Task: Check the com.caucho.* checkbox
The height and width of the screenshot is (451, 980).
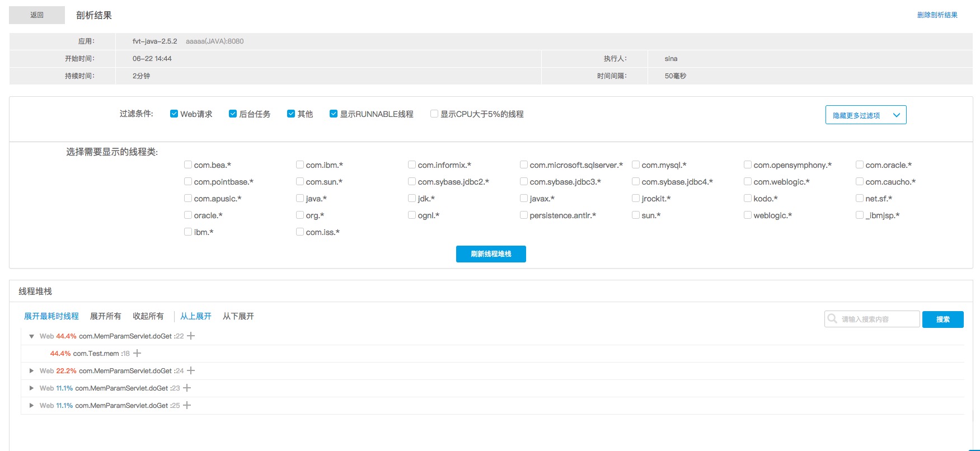Action: click(x=860, y=181)
